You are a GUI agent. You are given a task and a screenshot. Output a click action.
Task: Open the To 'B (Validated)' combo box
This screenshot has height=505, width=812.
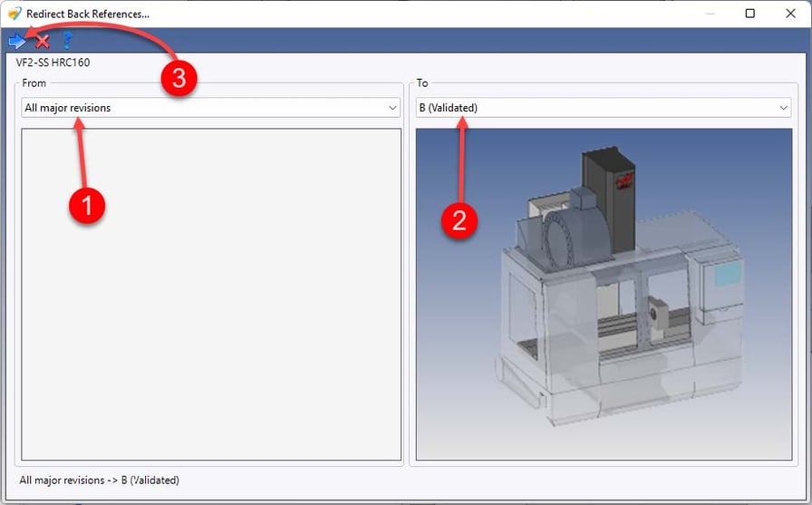tap(604, 108)
